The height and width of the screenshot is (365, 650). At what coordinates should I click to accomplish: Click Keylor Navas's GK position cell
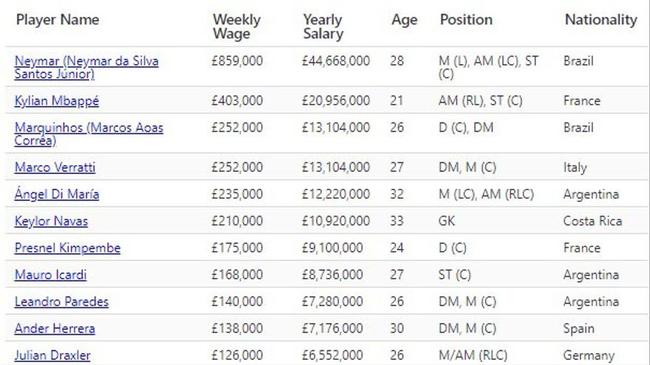(446, 221)
